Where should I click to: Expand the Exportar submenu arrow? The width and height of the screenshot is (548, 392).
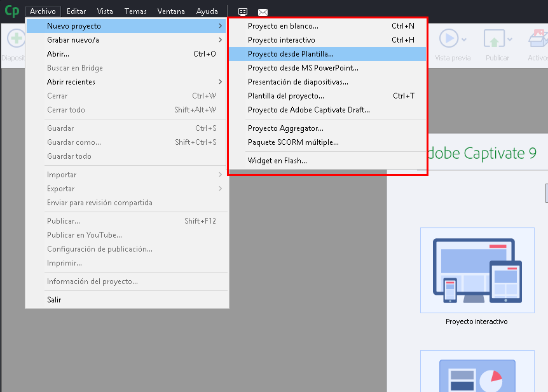pos(220,189)
